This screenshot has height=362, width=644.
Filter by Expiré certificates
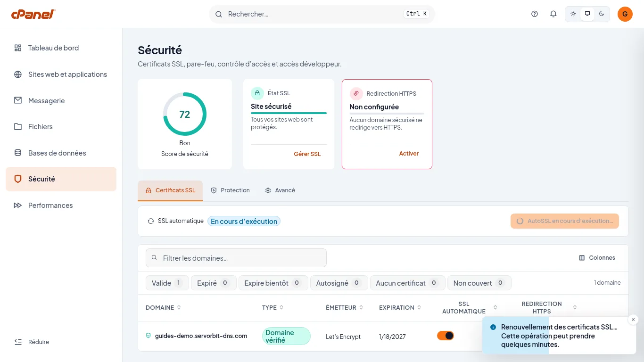pos(214,283)
